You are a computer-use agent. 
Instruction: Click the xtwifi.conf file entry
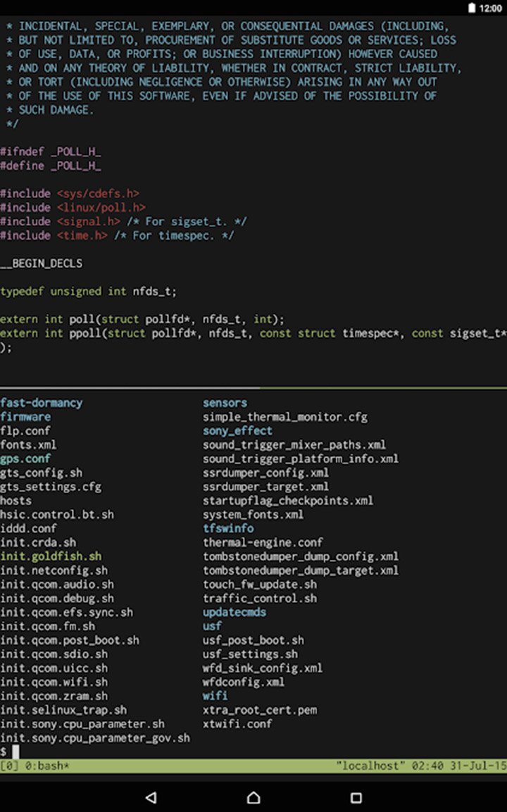click(237, 723)
